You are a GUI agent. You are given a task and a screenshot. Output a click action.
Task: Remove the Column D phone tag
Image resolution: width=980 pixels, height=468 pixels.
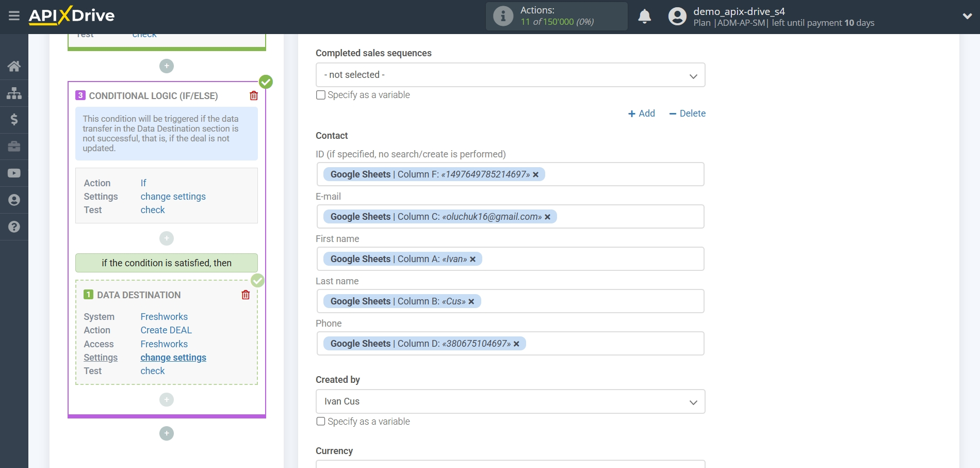tap(516, 344)
